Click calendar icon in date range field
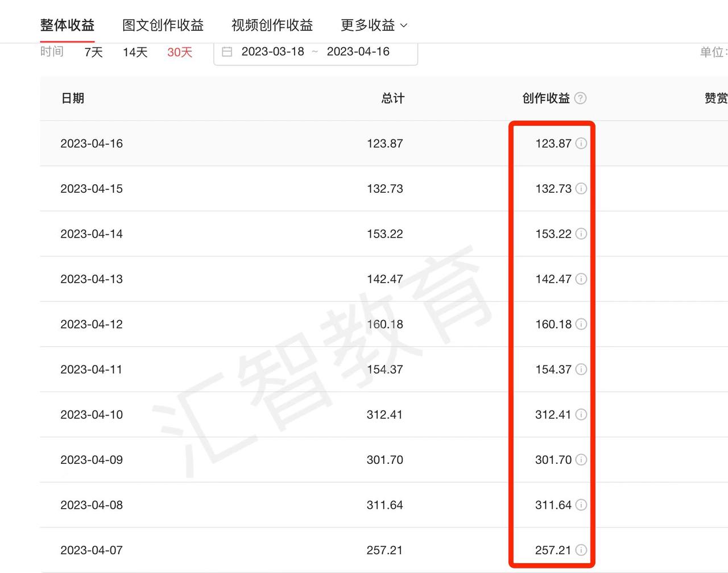The width and height of the screenshot is (728, 573). click(227, 52)
